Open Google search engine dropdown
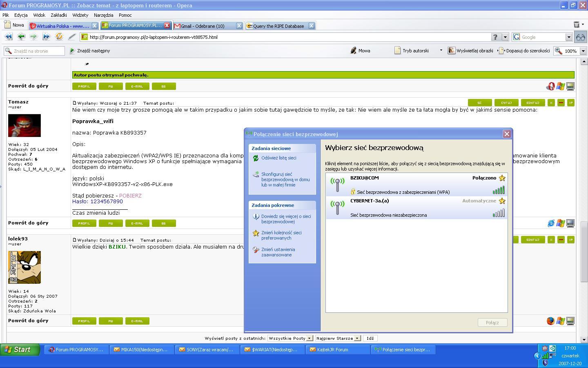The height and width of the screenshot is (368, 588). point(568,37)
